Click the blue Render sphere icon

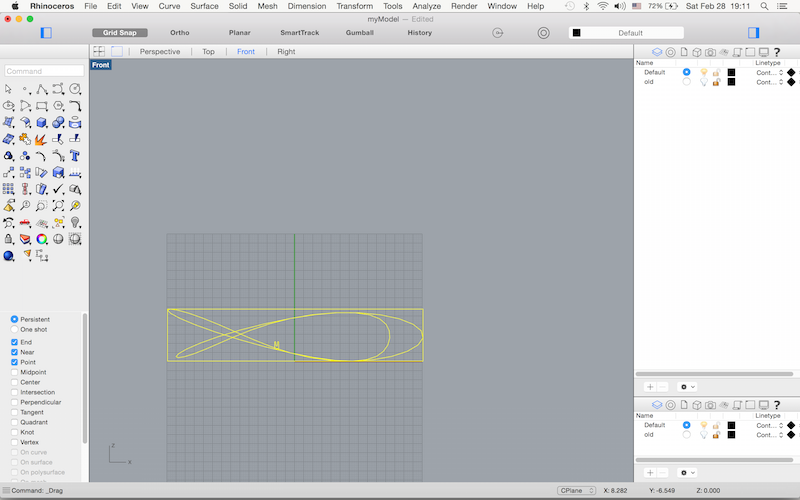tap(8, 256)
